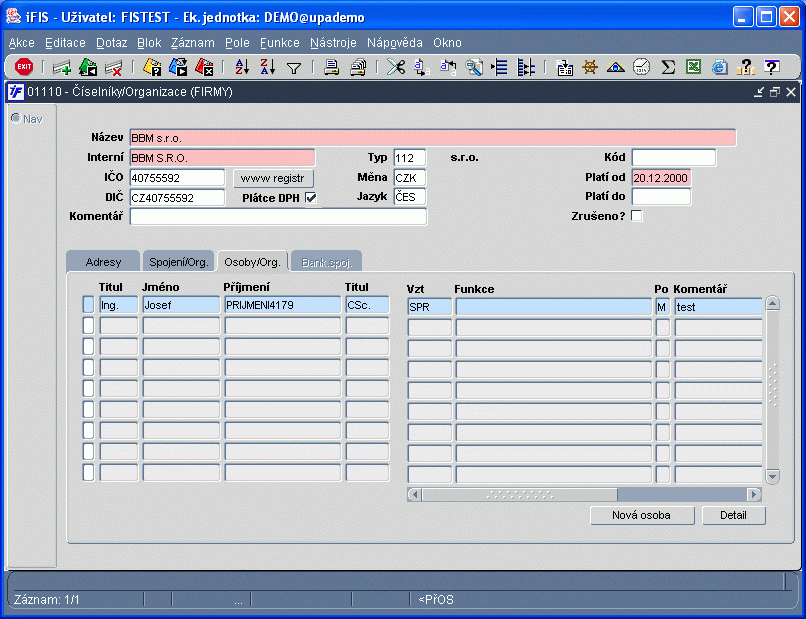The image size is (806, 619).
Task: Open the Funkce menu
Action: (280, 43)
